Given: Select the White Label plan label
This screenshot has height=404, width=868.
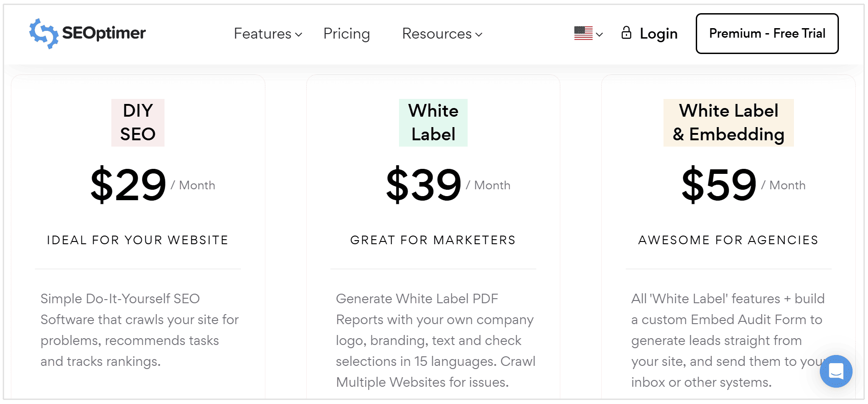Looking at the screenshot, I should coord(433,122).
